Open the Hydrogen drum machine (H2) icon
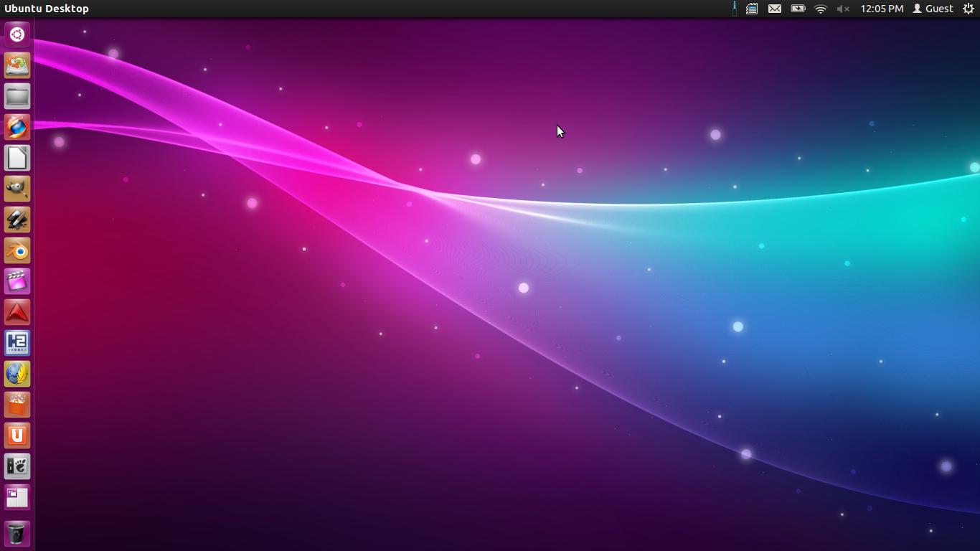The width and height of the screenshot is (980, 551). click(17, 343)
